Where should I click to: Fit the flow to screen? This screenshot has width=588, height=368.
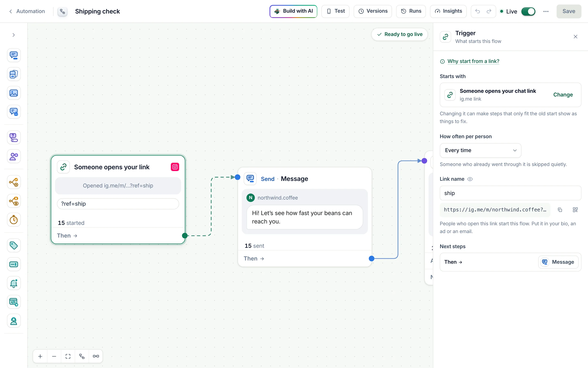point(68,356)
